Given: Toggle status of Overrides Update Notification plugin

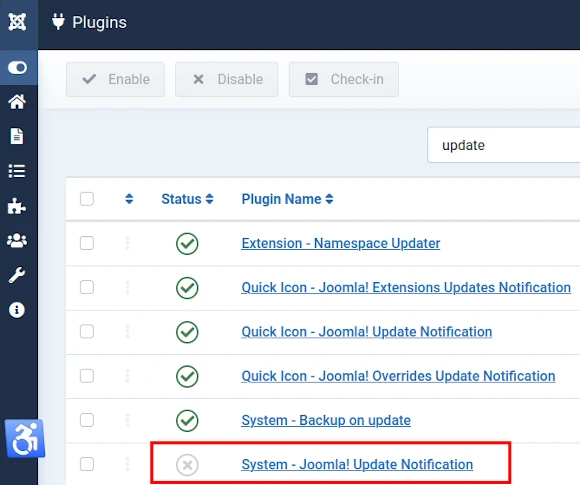Looking at the screenshot, I should click(187, 377).
